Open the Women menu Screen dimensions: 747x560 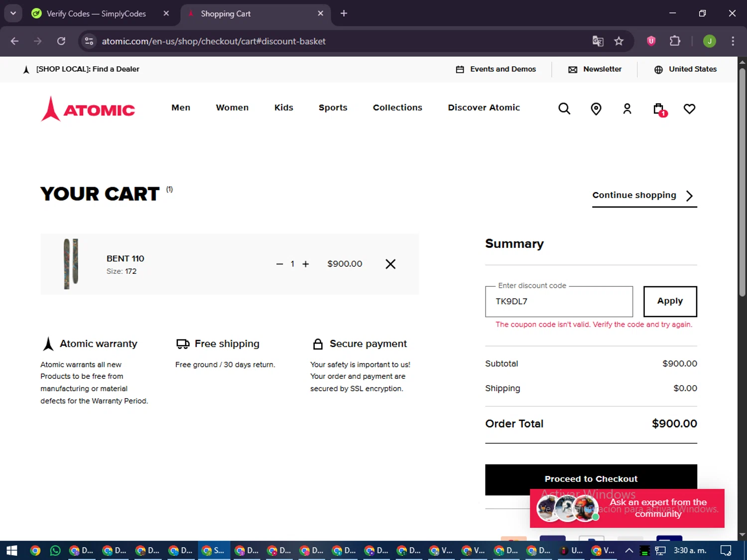click(232, 108)
